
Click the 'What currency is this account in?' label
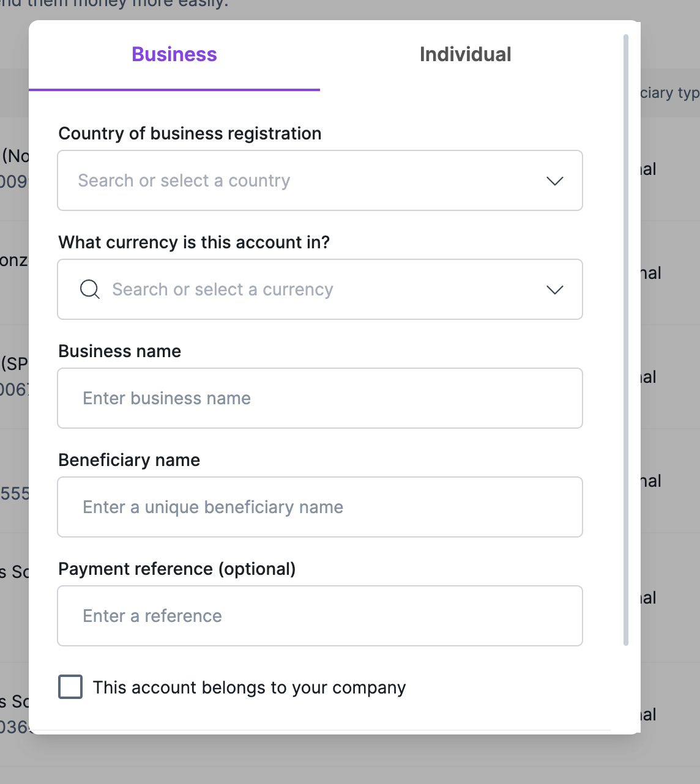[194, 242]
